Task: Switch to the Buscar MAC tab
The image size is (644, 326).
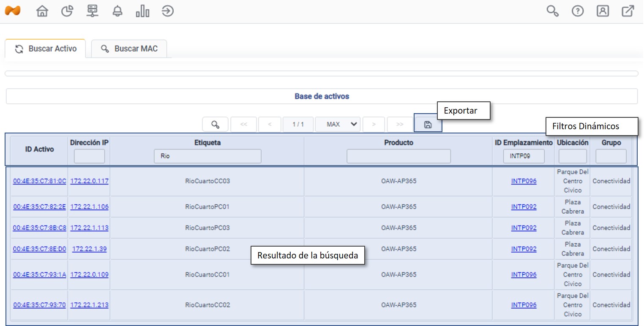Action: (x=129, y=49)
